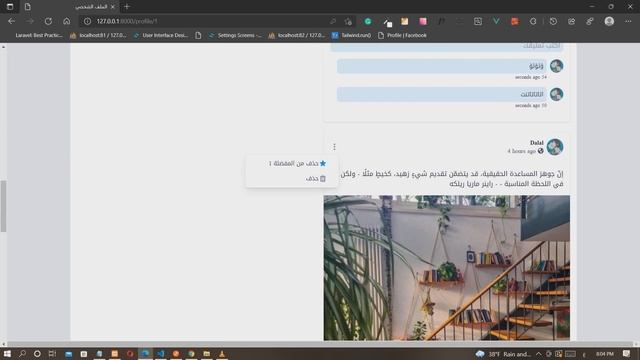Image resolution: width=640 pixels, height=360 pixels.
Task: Open the Windows Start menu
Action: 7,354
